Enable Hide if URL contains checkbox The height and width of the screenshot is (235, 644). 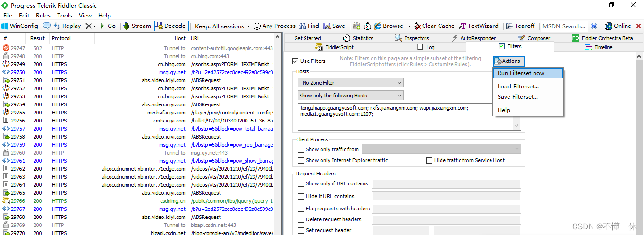(301, 196)
